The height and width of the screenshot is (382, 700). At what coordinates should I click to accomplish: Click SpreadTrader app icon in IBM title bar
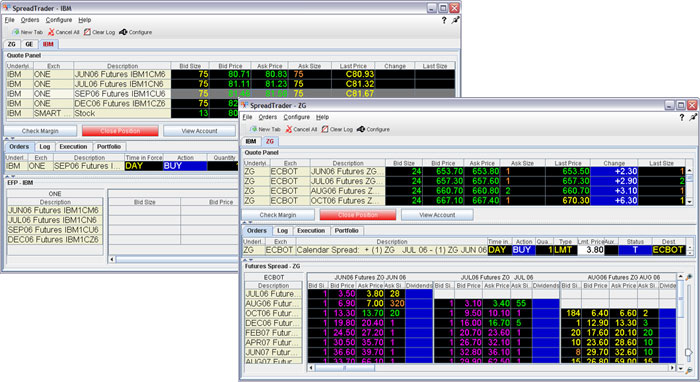click(7, 8)
